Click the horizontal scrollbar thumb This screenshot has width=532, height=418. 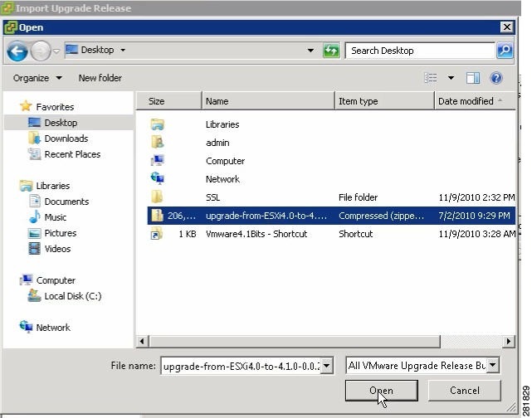pos(295,341)
